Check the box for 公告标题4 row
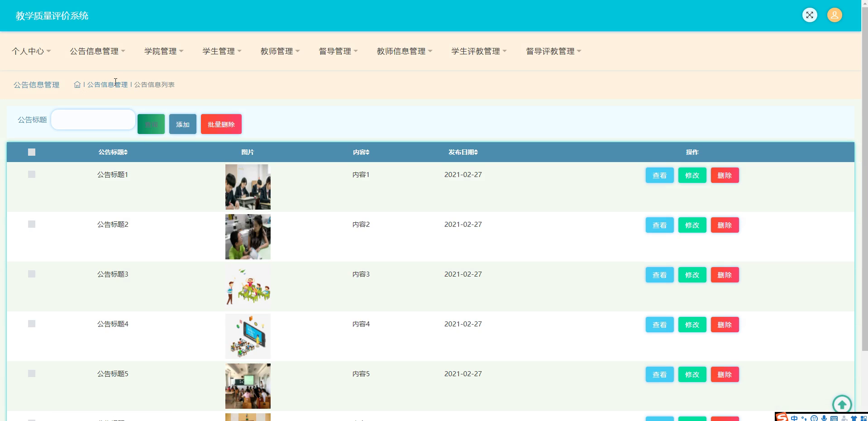The height and width of the screenshot is (421, 868). [32, 324]
